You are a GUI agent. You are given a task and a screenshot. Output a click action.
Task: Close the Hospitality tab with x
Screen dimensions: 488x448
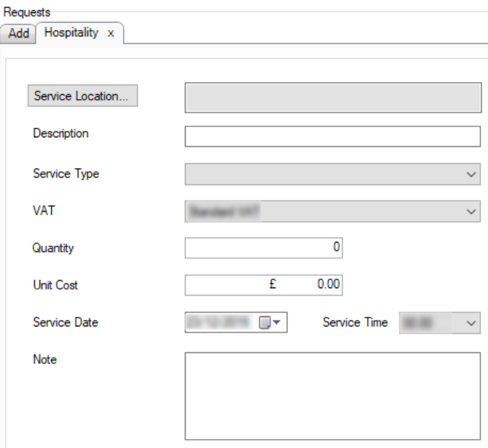(111, 33)
